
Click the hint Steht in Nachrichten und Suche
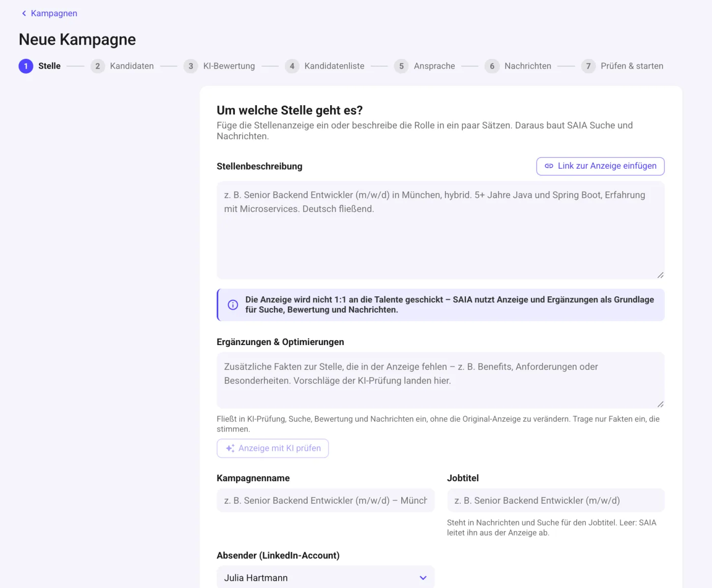(x=552, y=528)
